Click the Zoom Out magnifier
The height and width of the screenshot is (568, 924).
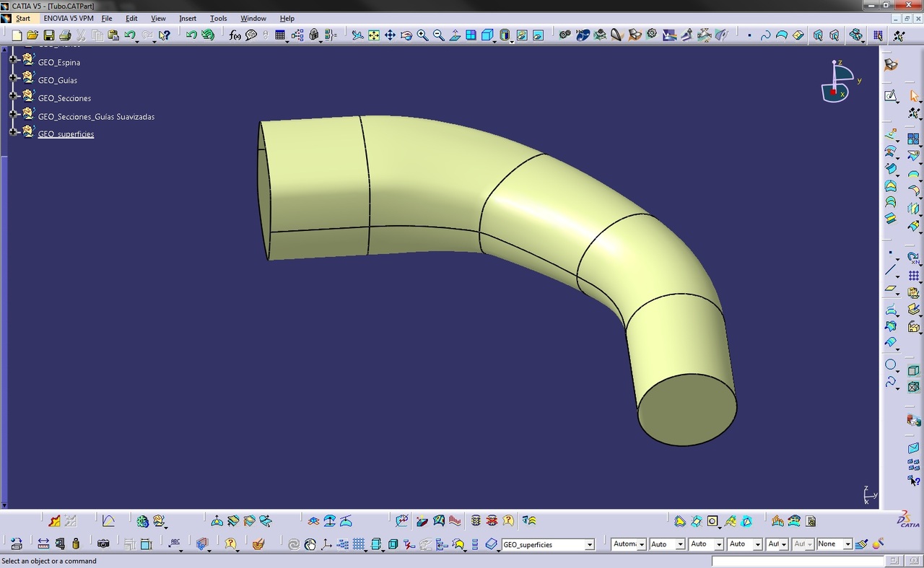pyautogui.click(x=438, y=35)
